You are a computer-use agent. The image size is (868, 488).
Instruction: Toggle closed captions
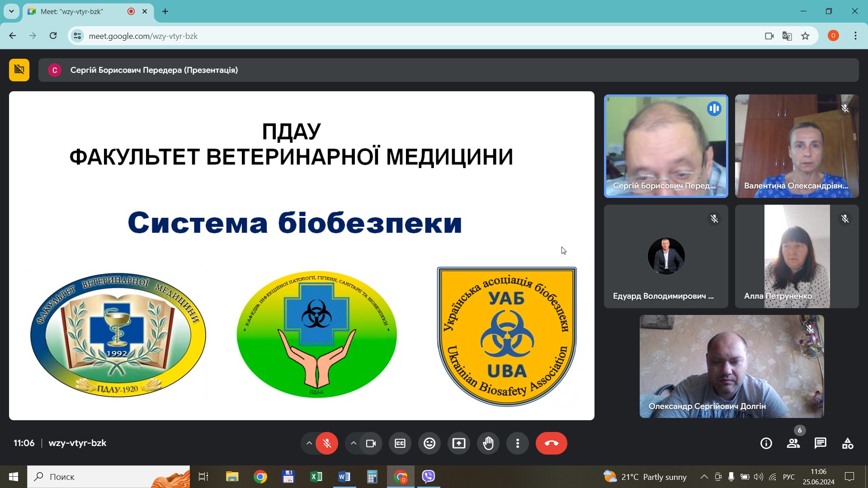(400, 443)
